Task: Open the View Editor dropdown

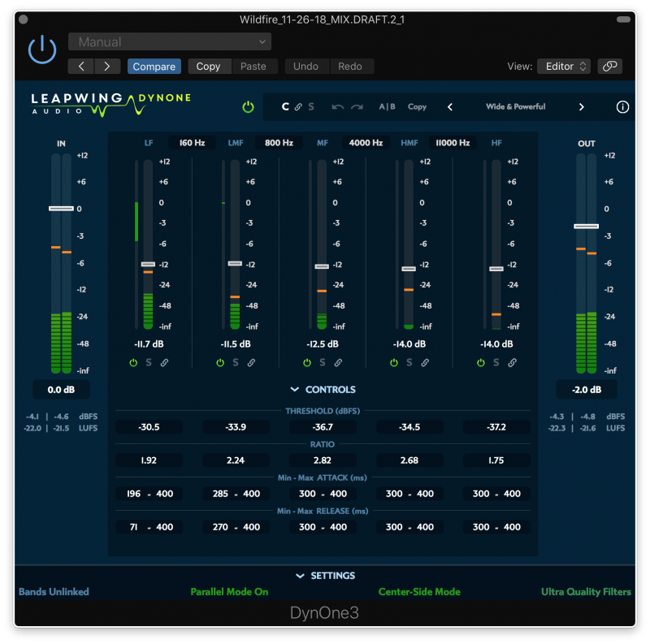Action: pos(564,67)
